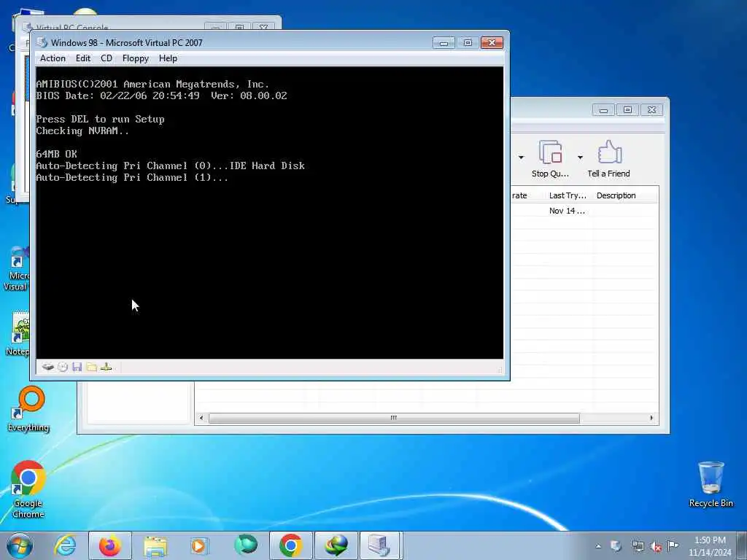This screenshot has width=747, height=560.
Task: Click the horizontal scrollbar left arrow
Action: pyautogui.click(x=201, y=418)
